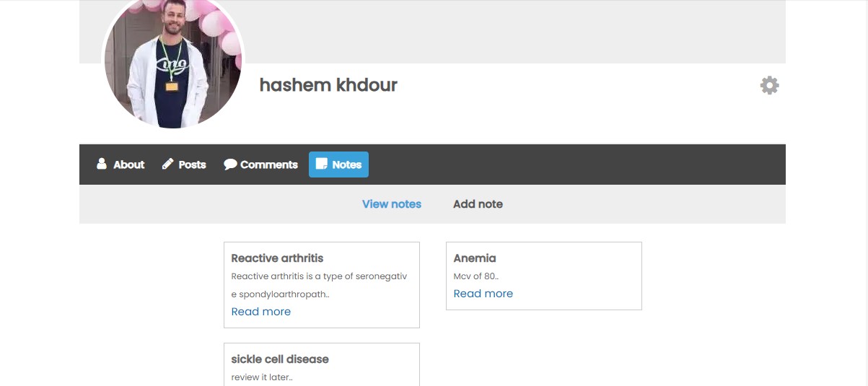Click the hashem khdour profile name
The height and width of the screenshot is (386, 868).
pos(328,85)
